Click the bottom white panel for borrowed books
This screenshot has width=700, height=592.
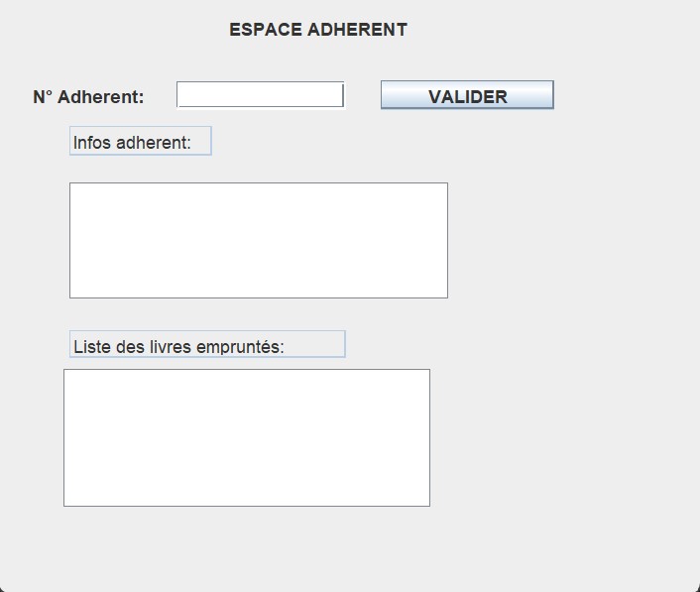(x=246, y=437)
